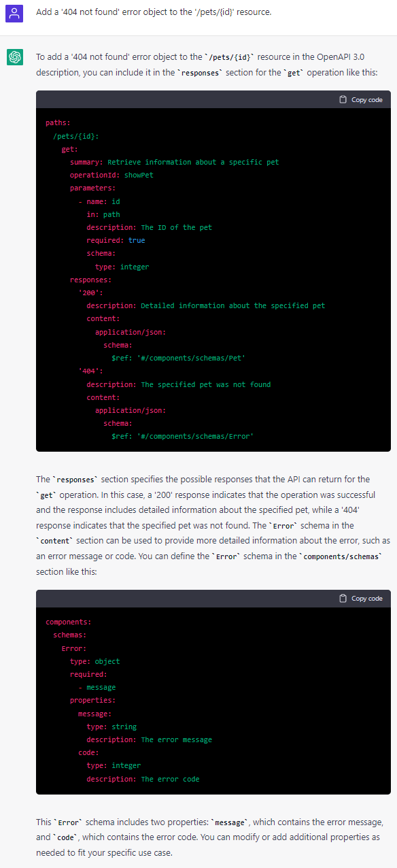Click the "Error:" line in the second code block
The height and width of the screenshot is (868, 397).
[74, 648]
